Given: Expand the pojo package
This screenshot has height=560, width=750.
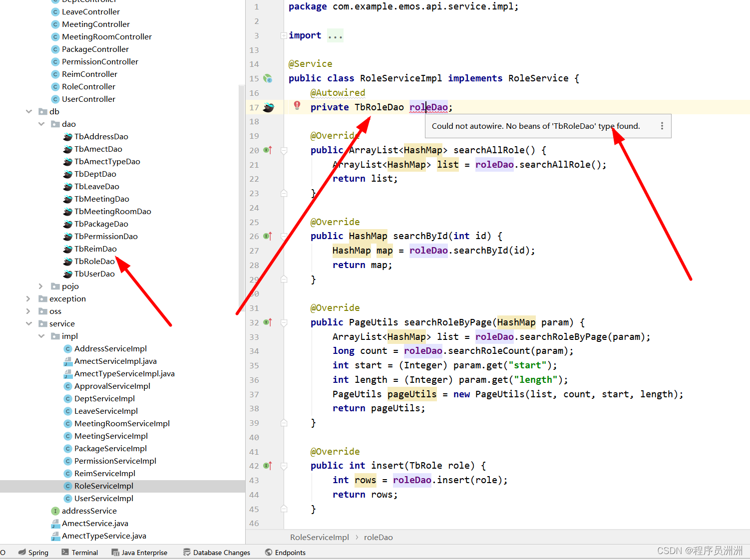Looking at the screenshot, I should pyautogui.click(x=40, y=286).
